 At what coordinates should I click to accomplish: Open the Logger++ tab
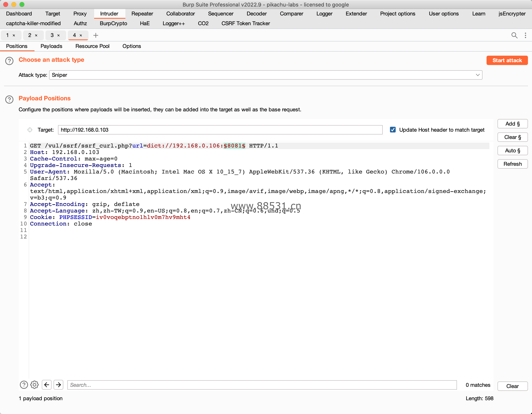[174, 23]
